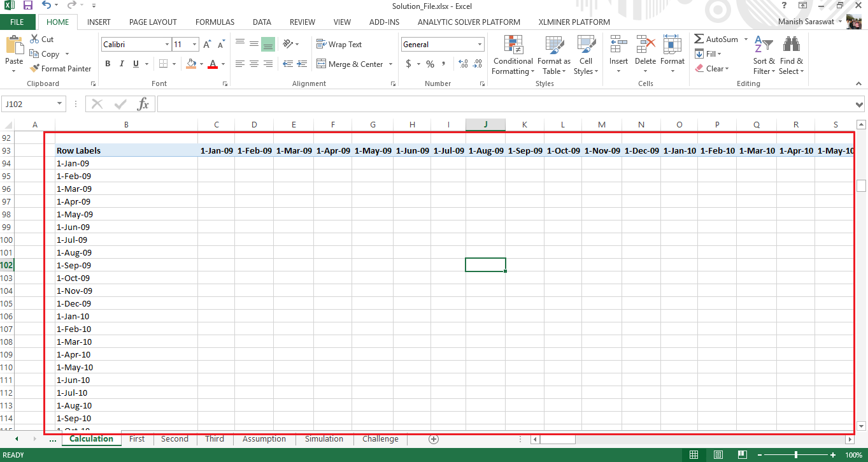Toggle Italic formatting
Viewport: 868px width, 462px height.
coord(122,64)
